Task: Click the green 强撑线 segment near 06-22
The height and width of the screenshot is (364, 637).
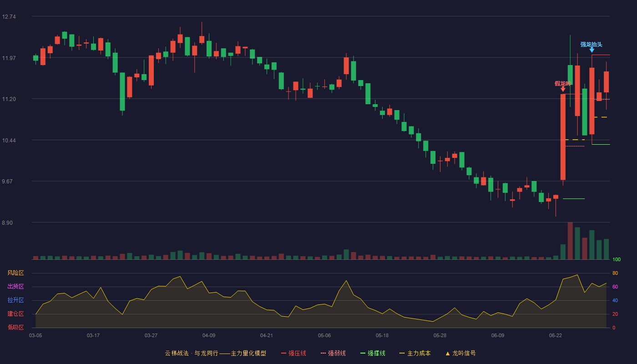Action: pyautogui.click(x=574, y=199)
